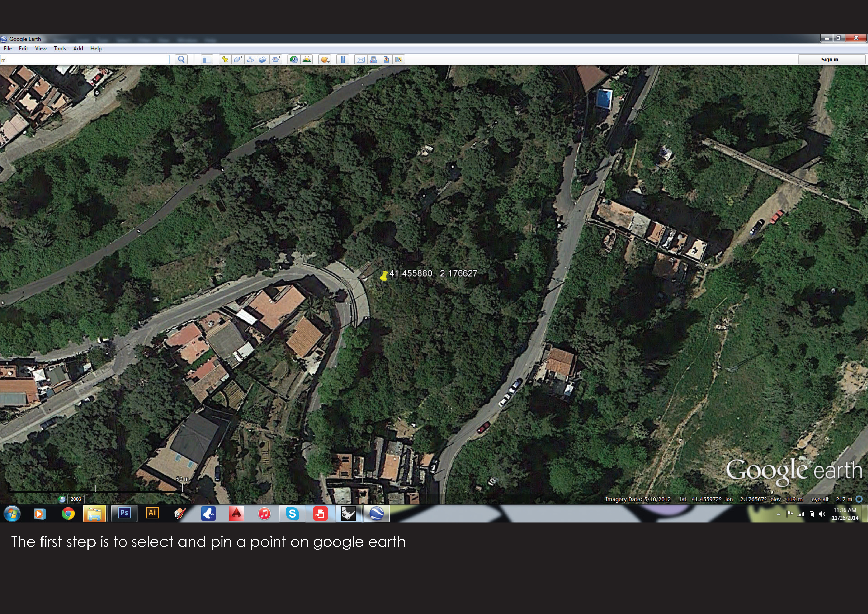This screenshot has width=868, height=614.
Task: Select the Add Polygon tool
Action: 238,59
